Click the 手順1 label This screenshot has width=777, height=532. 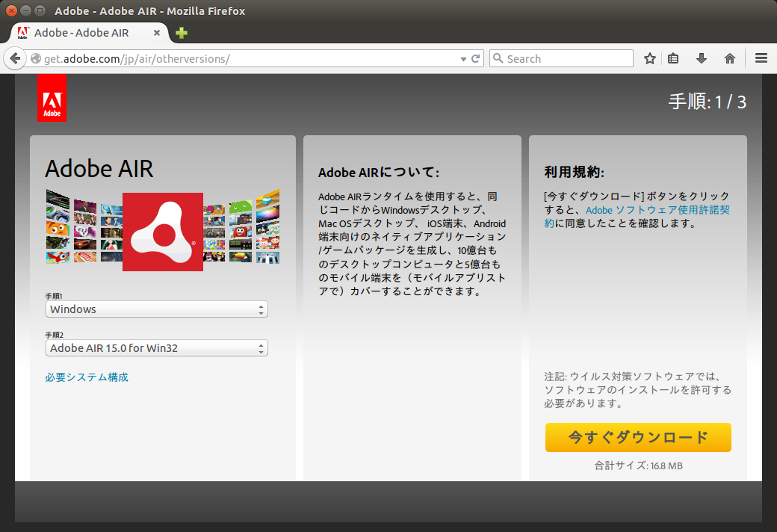coord(54,296)
